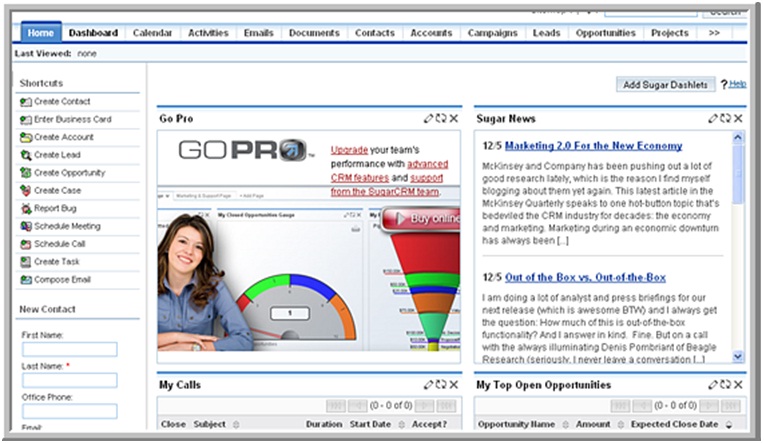Viewport: 764px width, 443px height.
Task: Refresh the Go Pro dashlet
Action: (x=441, y=118)
